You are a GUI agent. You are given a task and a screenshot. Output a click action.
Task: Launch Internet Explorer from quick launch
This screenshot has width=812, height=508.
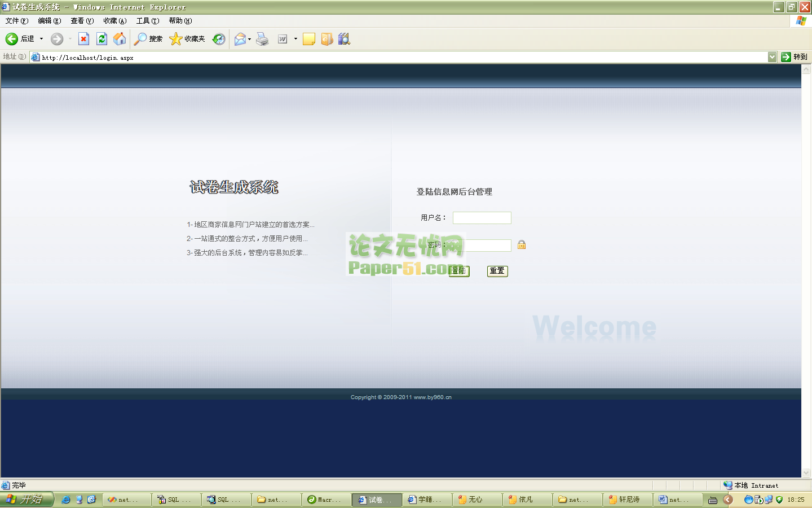point(66,500)
